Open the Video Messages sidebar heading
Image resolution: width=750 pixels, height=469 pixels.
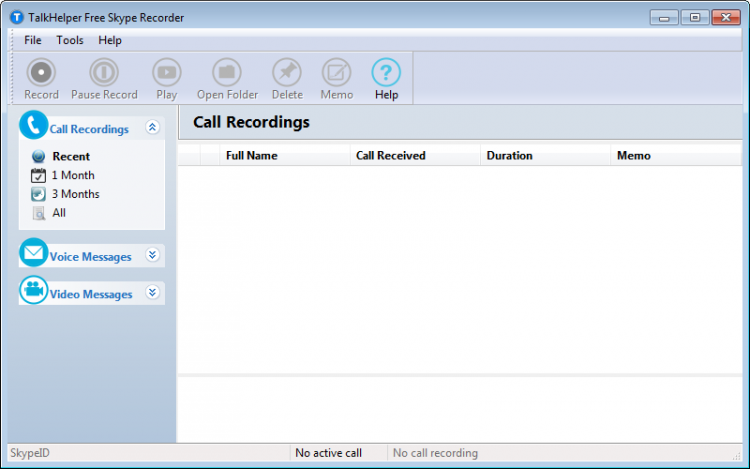click(91, 294)
